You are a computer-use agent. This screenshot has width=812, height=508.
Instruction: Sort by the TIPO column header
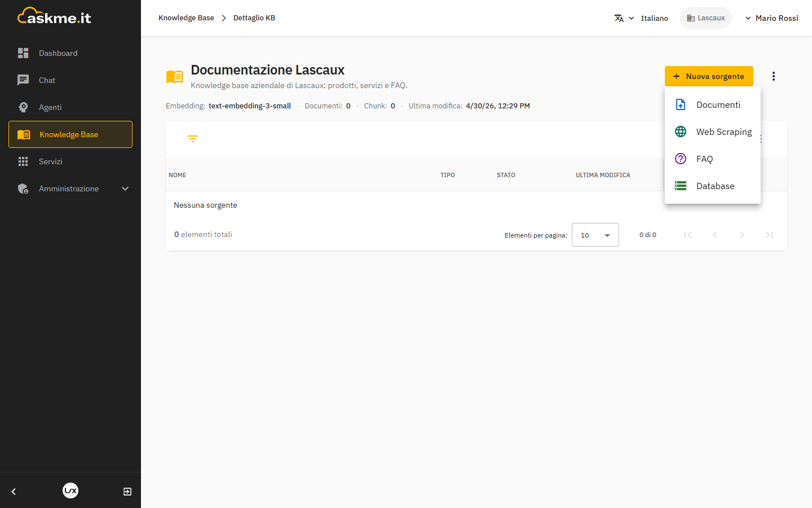coord(448,175)
